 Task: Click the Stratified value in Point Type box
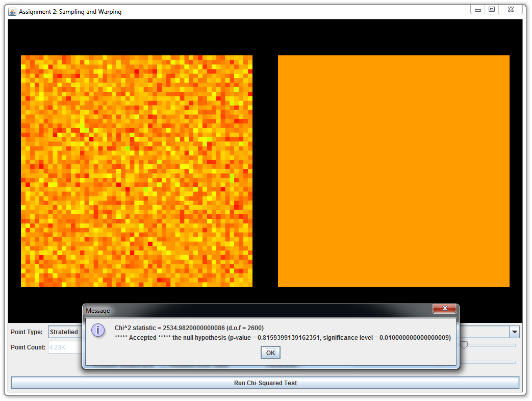(64, 332)
